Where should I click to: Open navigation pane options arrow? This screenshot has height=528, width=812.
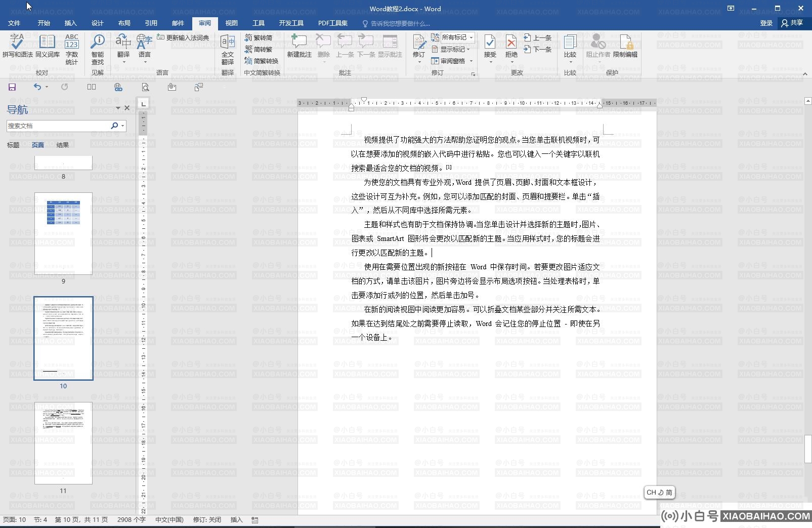[x=118, y=108]
